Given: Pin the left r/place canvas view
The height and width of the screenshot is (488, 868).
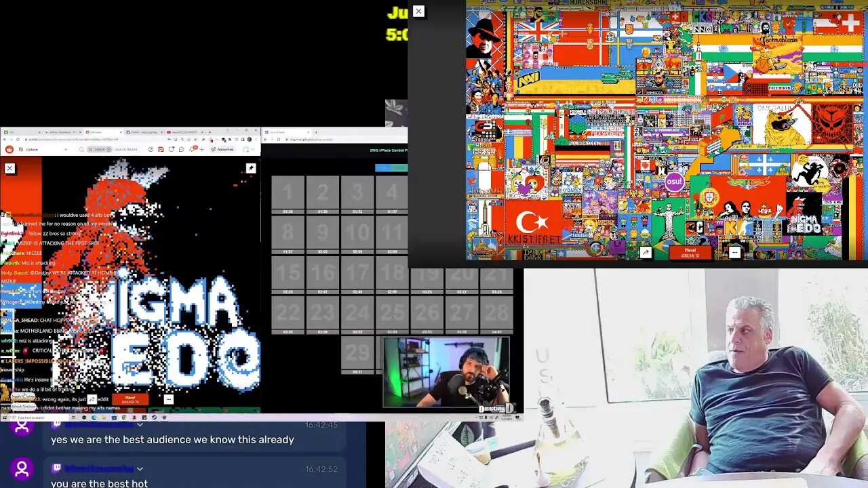Looking at the screenshot, I should tap(250, 168).
